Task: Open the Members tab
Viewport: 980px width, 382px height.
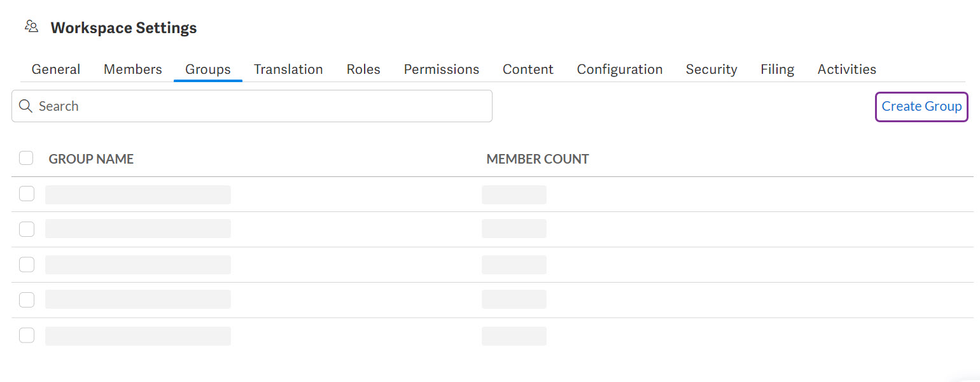Action: 132,69
